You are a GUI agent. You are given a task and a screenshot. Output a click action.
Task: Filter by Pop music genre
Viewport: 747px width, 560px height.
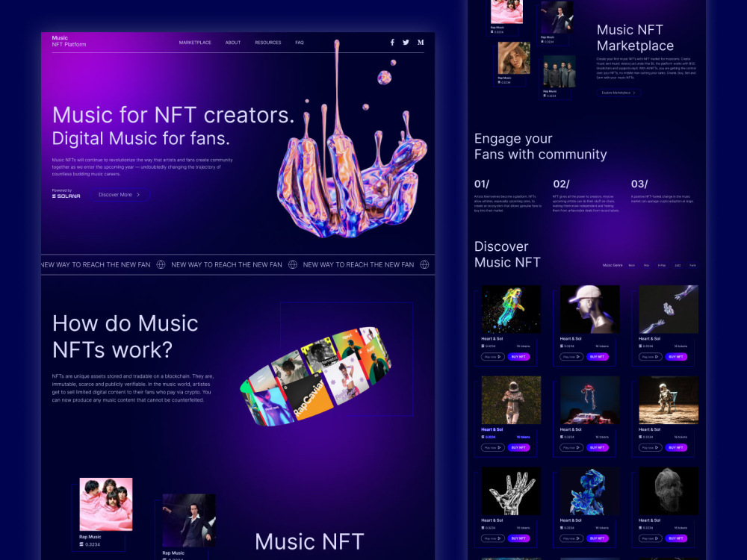[x=646, y=265]
